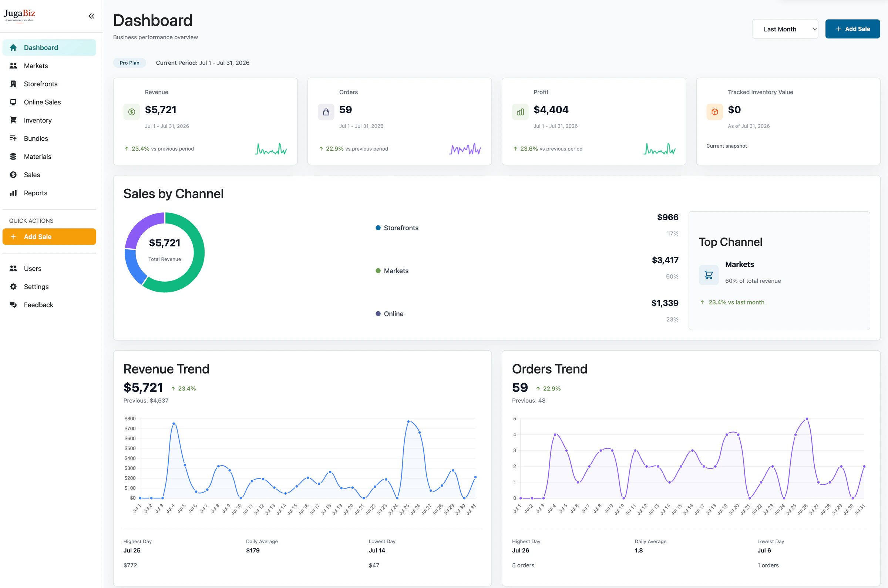
Task: Click the Tracked Inventory box icon
Action: click(715, 112)
